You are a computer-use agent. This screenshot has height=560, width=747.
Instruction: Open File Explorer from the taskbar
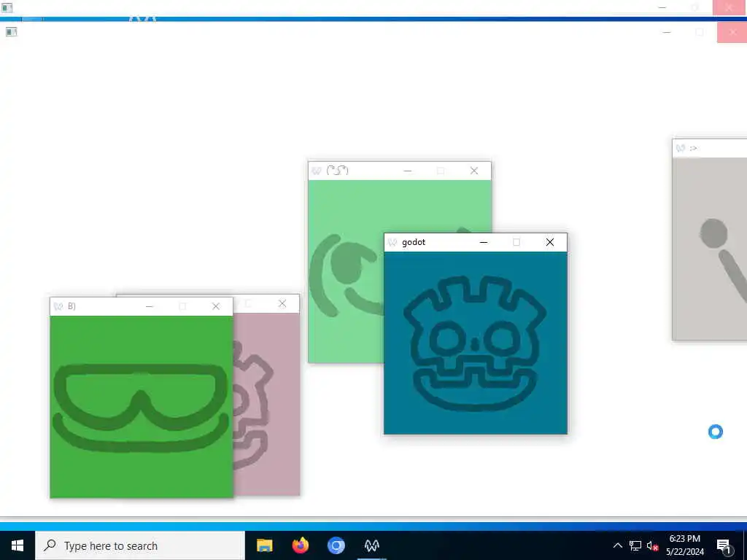264,545
